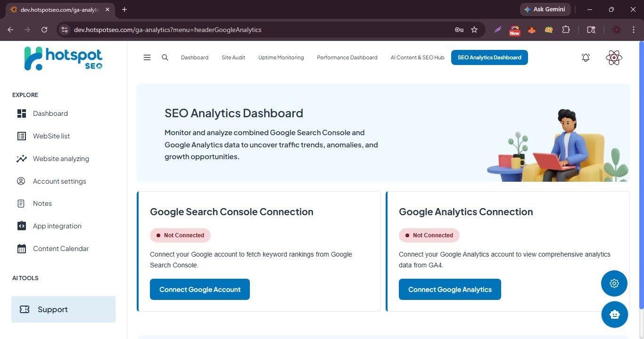Open Notes in sidebar
The image size is (644, 339).
(x=42, y=203)
